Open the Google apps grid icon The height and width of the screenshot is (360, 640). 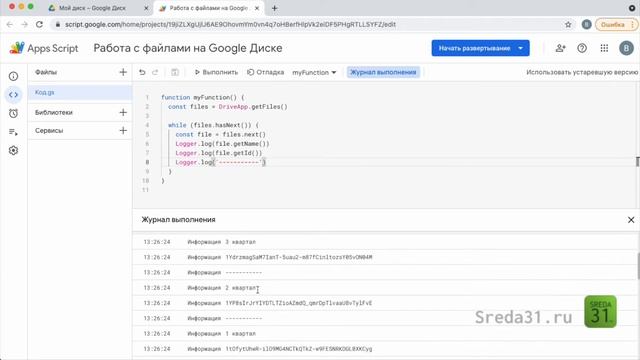(x=604, y=48)
